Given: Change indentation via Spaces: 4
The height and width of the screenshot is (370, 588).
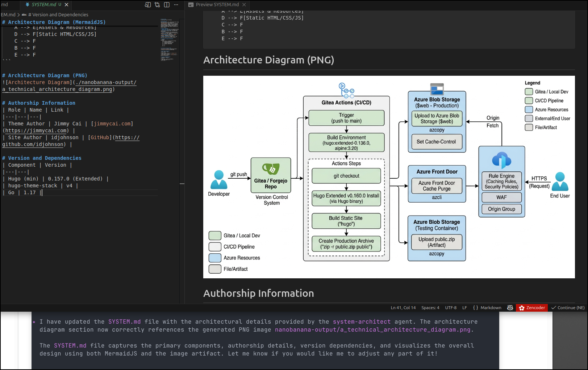Looking at the screenshot, I should (x=430, y=308).
